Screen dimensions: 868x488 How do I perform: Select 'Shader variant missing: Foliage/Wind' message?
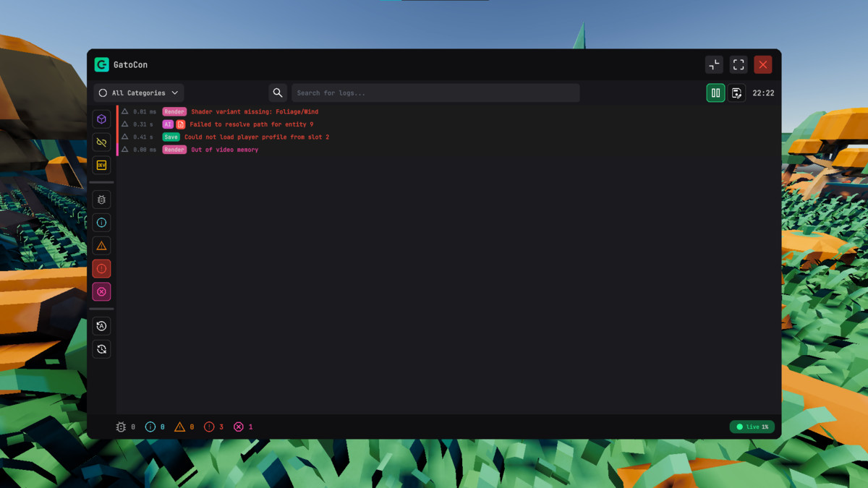point(255,111)
